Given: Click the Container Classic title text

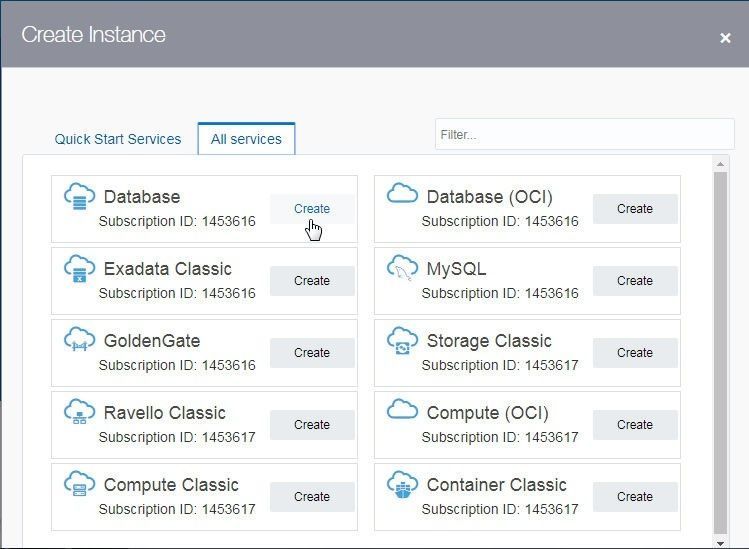Looking at the screenshot, I should (x=497, y=485).
